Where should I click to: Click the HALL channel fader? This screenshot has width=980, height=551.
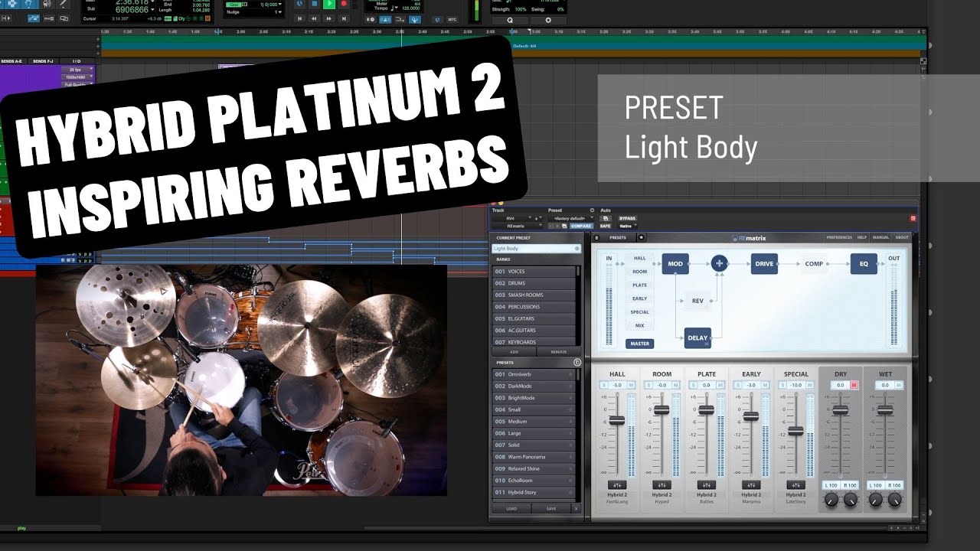click(617, 420)
